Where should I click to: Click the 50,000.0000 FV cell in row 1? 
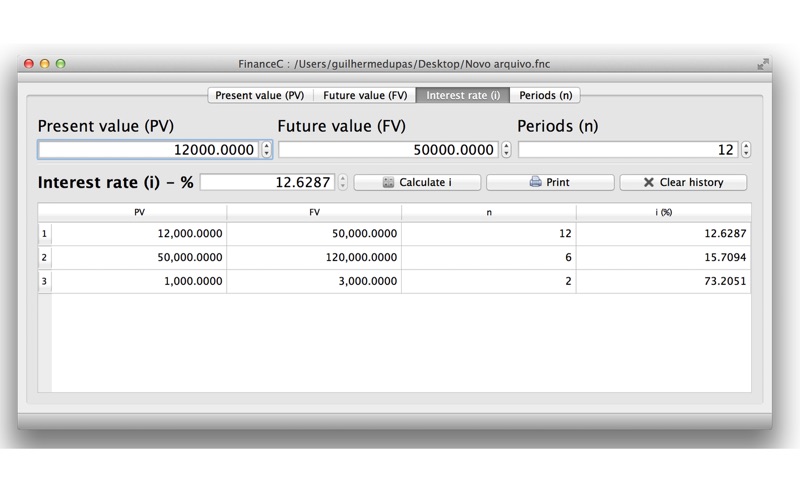pos(314,234)
